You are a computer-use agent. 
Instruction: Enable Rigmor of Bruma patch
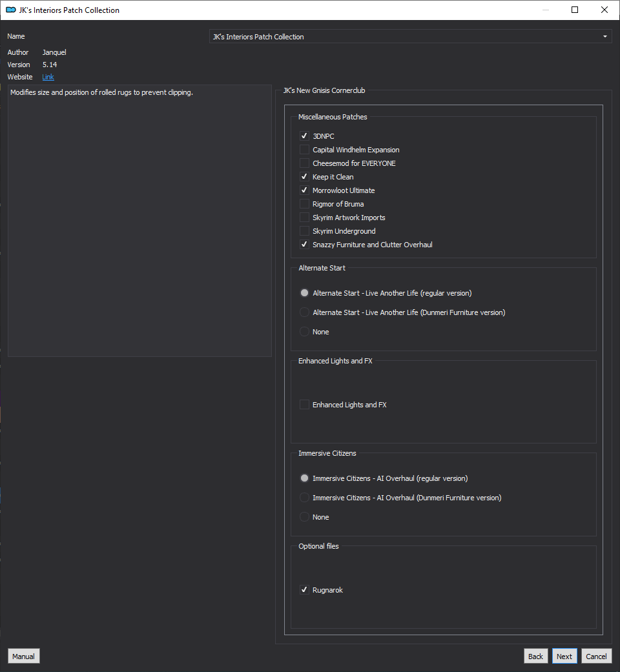304,204
